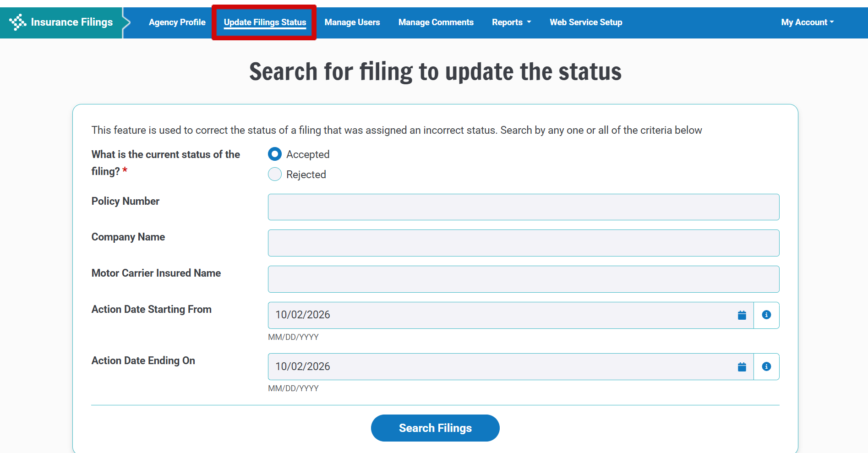Click the Motor Carrier Insured Name label
Viewport: 868px width, 453px height.
pos(156,273)
